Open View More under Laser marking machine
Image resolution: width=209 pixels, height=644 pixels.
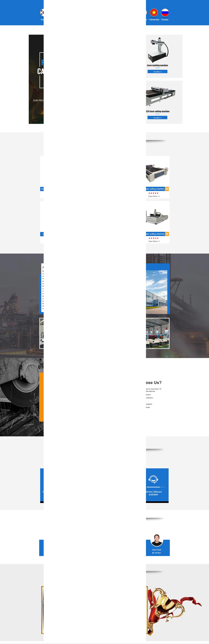point(157,72)
